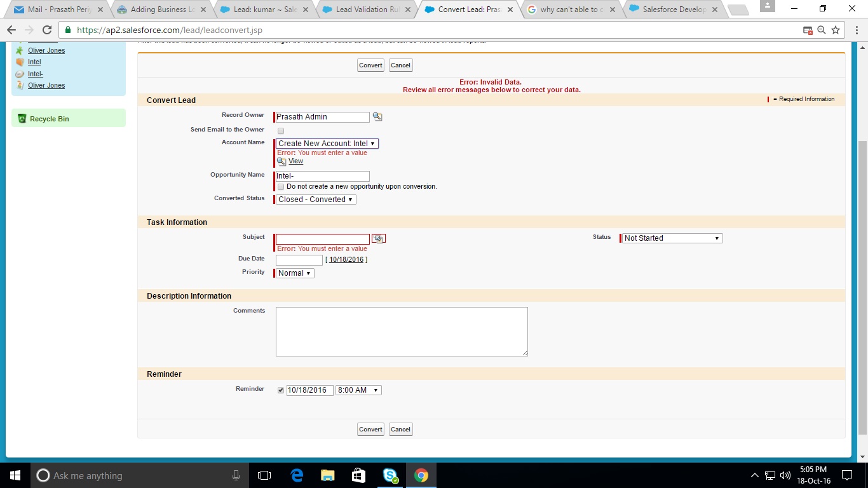Click the Chrome user profile icon
This screenshot has width=868, height=488.
767,6
